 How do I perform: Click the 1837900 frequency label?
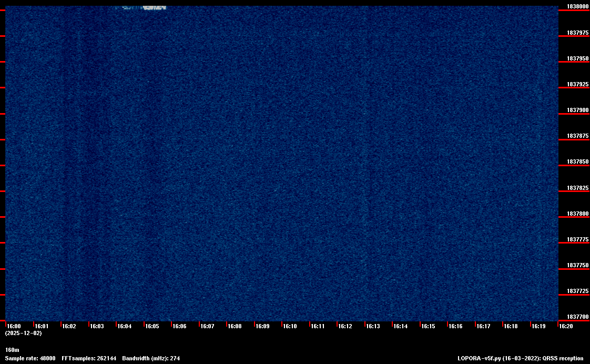577,110
